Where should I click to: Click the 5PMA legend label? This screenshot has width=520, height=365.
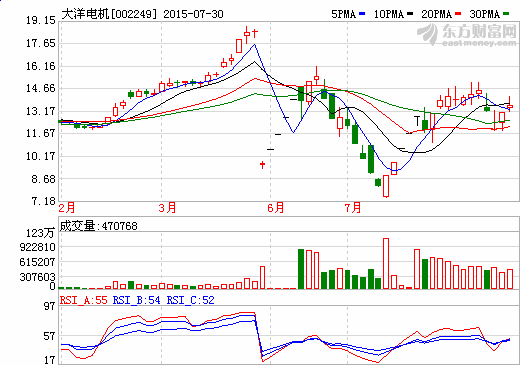(x=343, y=14)
